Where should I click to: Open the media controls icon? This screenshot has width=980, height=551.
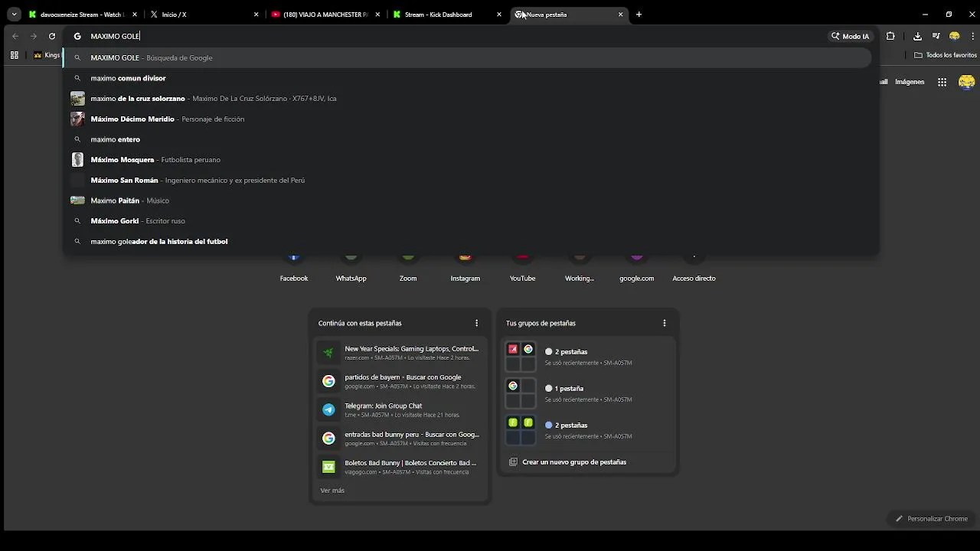(x=936, y=36)
